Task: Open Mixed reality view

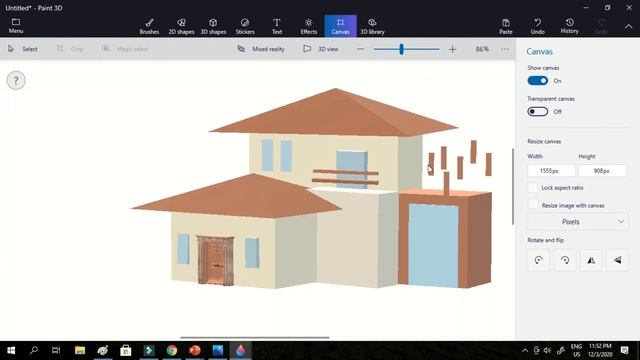Action: coord(261,49)
